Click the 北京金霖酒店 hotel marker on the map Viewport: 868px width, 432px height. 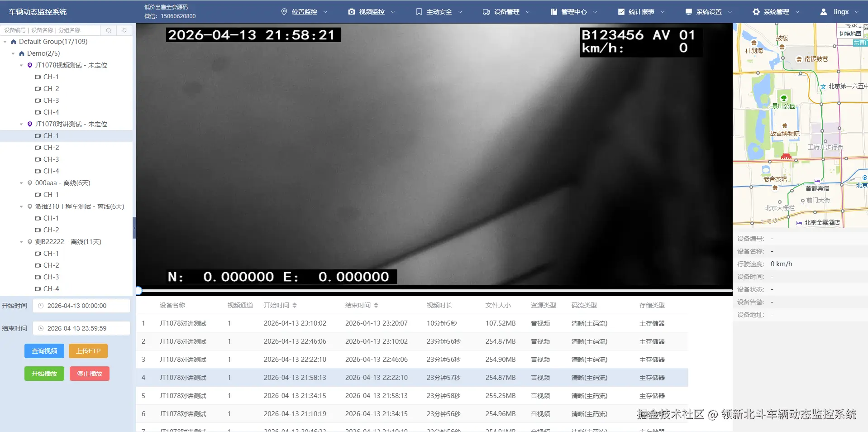pos(799,223)
